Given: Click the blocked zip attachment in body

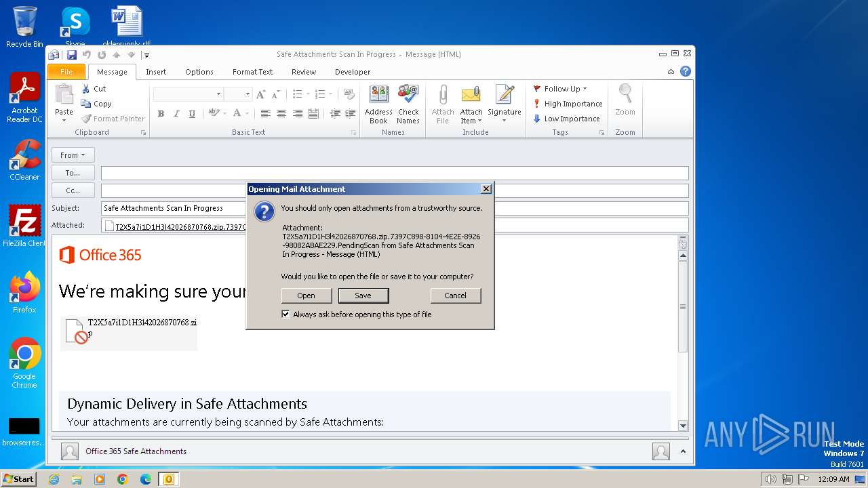Looking at the screenshot, I should point(129,332).
